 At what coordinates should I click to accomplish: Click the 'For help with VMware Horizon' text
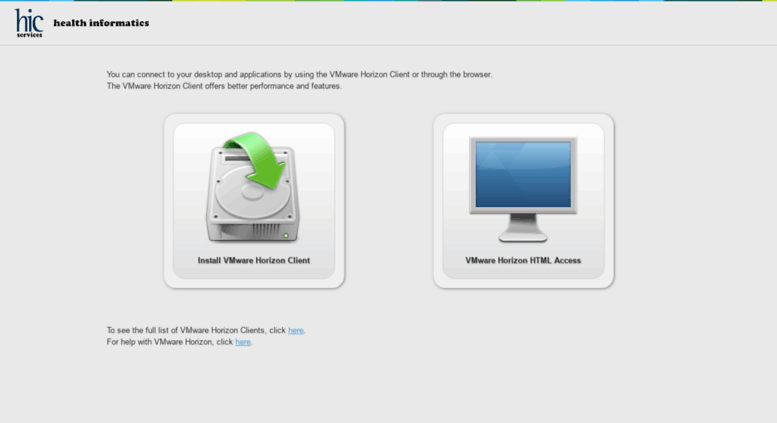click(x=169, y=342)
